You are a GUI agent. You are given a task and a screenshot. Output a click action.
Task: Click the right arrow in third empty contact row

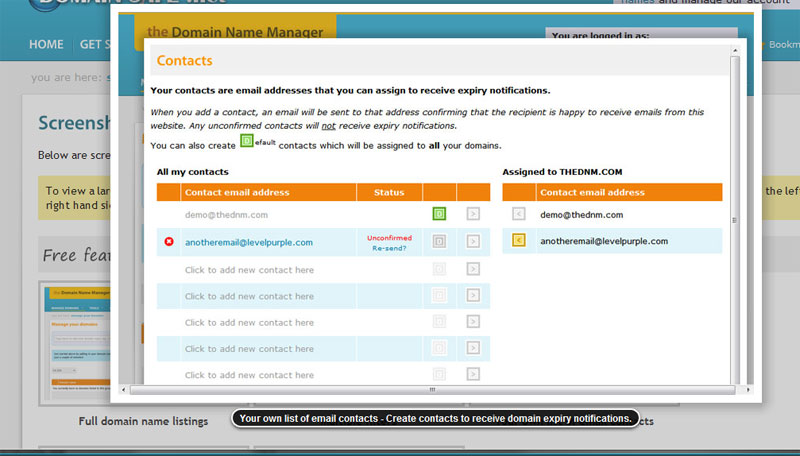coord(473,322)
